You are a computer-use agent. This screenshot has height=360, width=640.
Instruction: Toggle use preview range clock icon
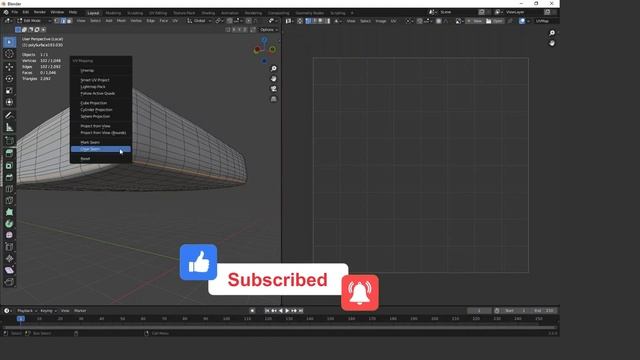coord(497,311)
